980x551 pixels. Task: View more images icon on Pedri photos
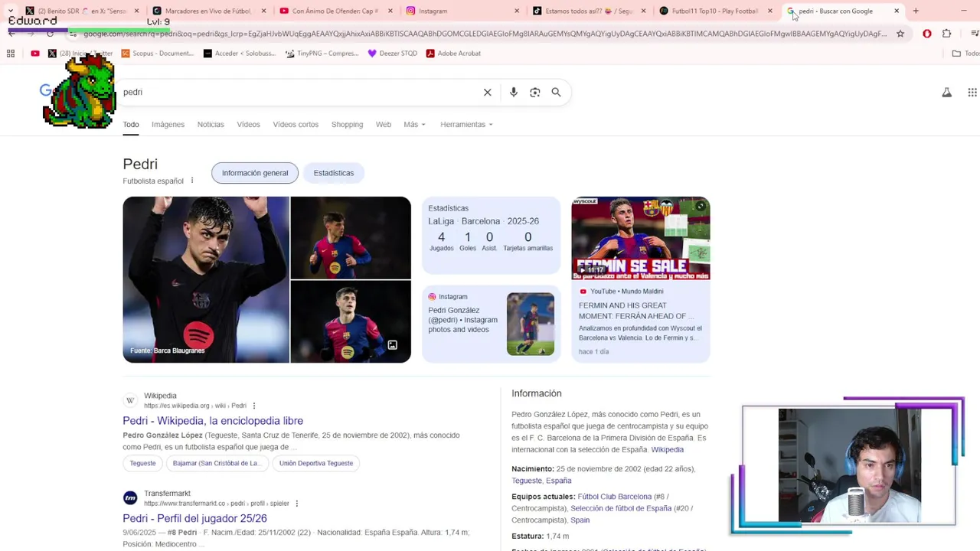tap(392, 345)
